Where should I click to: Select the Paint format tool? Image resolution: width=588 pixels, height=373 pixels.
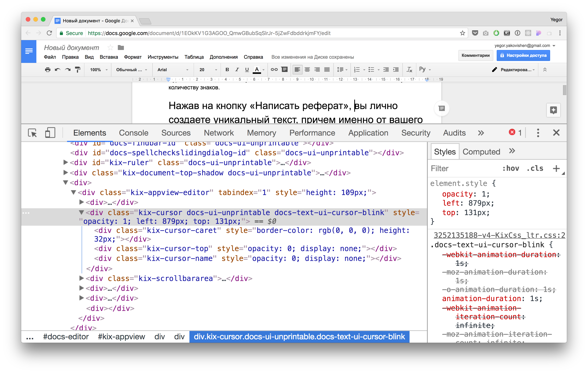[x=78, y=70]
